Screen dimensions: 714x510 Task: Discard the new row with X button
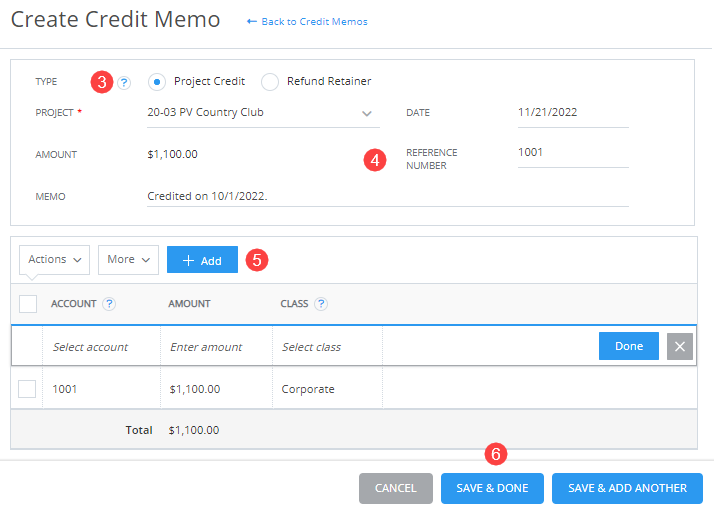point(680,347)
